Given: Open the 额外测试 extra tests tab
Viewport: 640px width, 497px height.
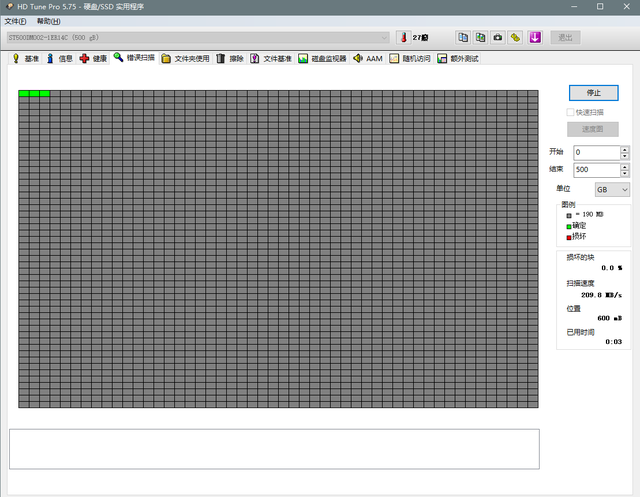Looking at the screenshot, I should coord(458,59).
